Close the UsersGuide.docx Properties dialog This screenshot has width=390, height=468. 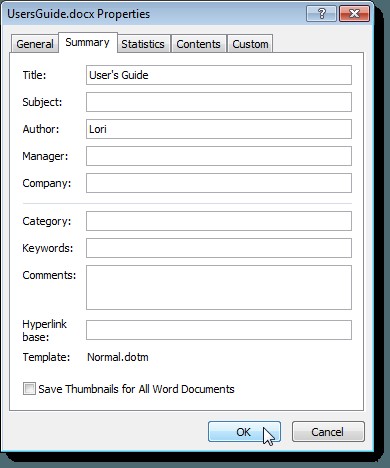[x=354, y=14]
